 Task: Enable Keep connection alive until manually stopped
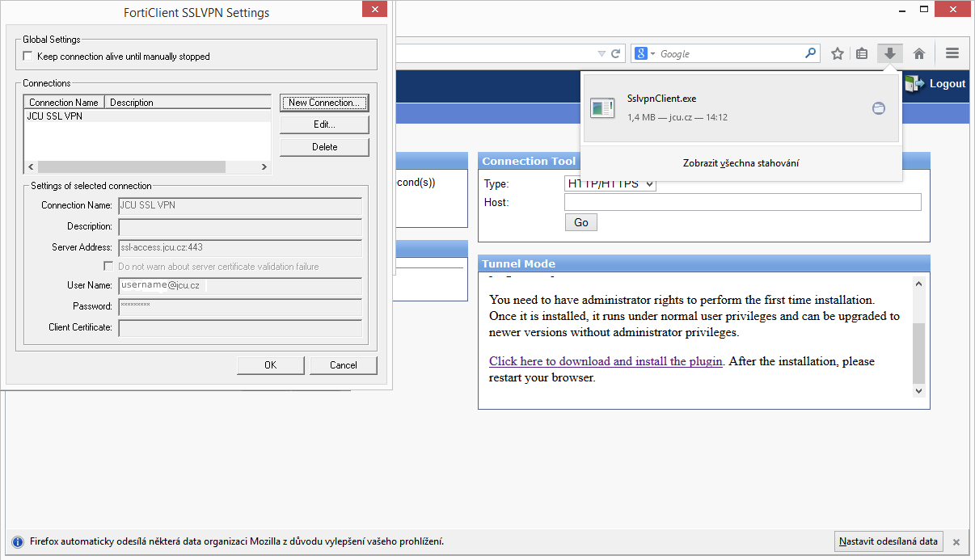coord(28,57)
